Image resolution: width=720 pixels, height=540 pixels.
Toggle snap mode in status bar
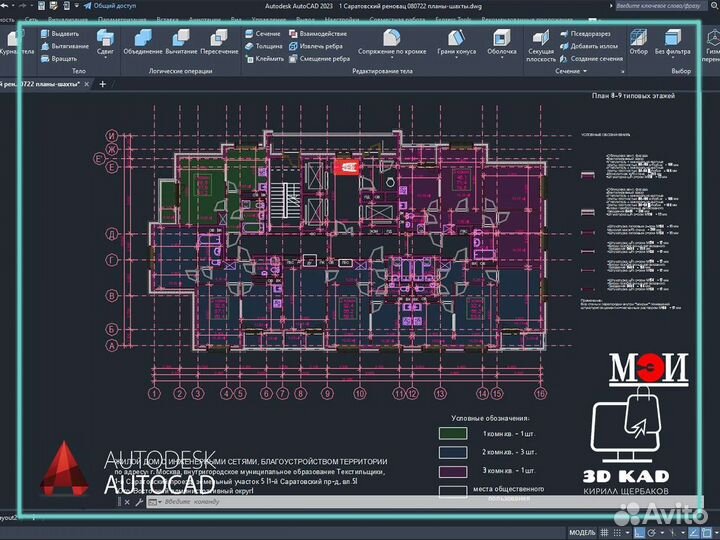pos(617,533)
